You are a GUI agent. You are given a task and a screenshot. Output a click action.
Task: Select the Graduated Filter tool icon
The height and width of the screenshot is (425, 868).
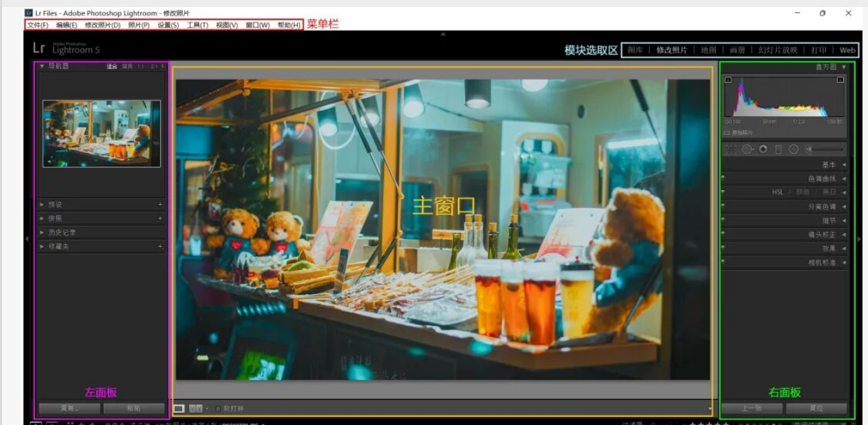pyautogui.click(x=778, y=149)
